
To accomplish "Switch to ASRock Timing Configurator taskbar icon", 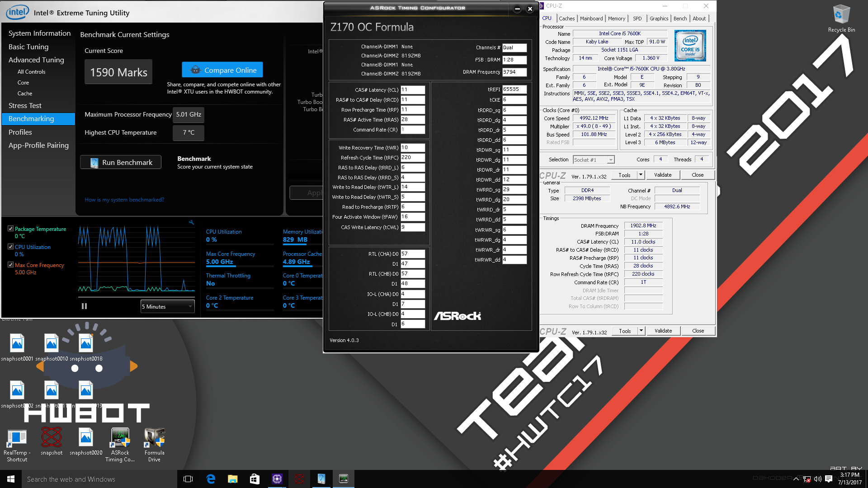I will [344, 479].
